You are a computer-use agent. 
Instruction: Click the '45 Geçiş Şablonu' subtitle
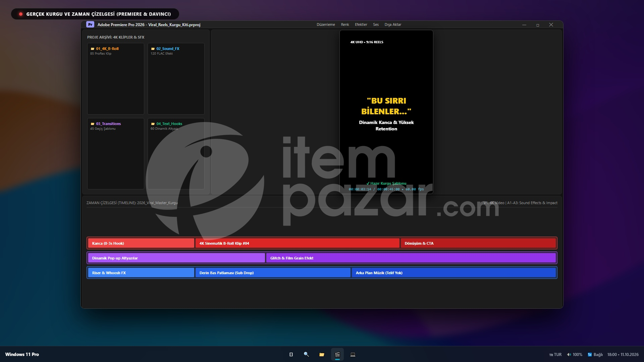[x=103, y=129]
